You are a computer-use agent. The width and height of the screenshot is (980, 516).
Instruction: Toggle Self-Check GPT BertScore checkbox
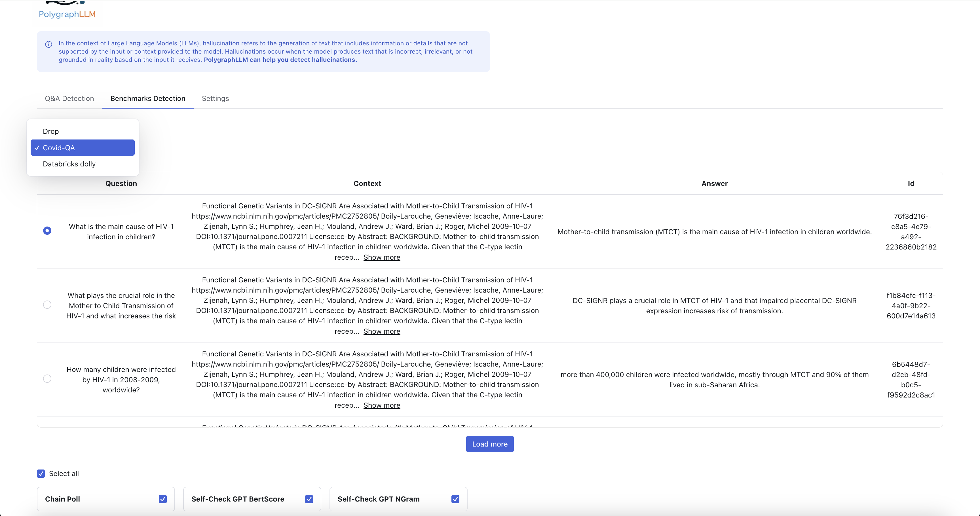(x=309, y=499)
